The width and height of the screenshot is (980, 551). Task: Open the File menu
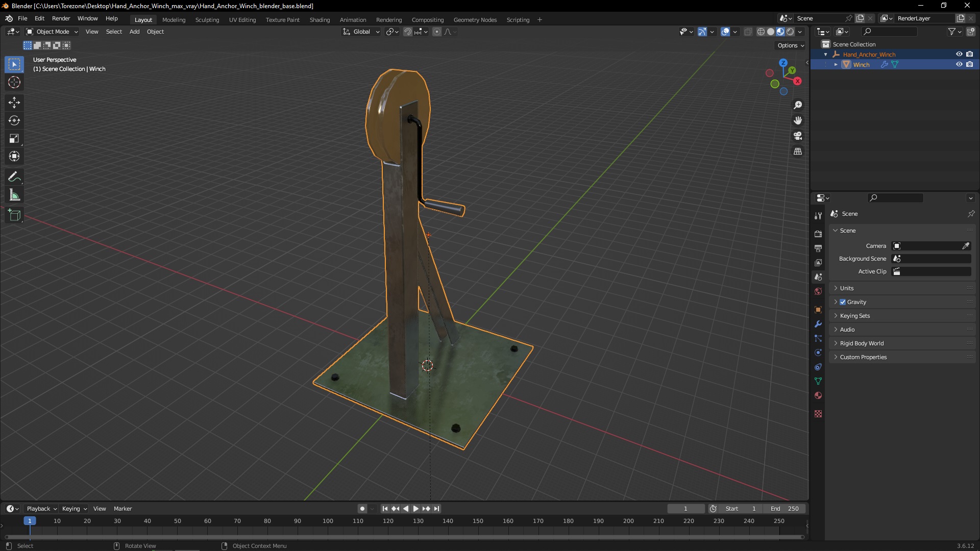pos(22,18)
